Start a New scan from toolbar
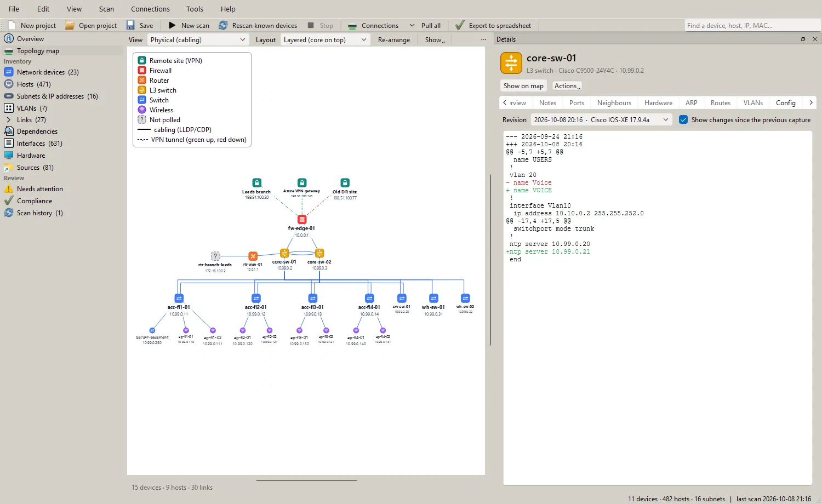 pos(189,25)
